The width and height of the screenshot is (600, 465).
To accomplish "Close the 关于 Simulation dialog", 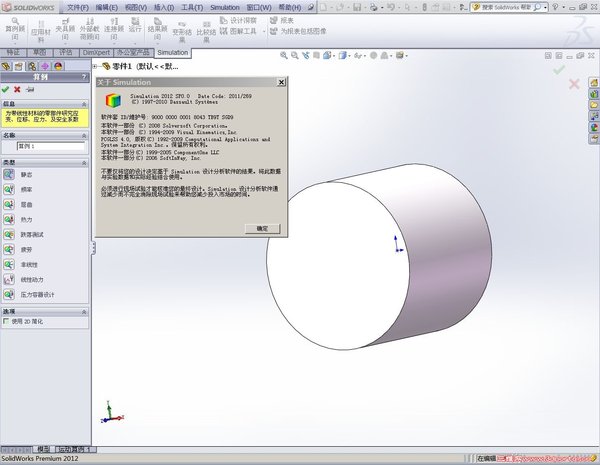I will 281,82.
